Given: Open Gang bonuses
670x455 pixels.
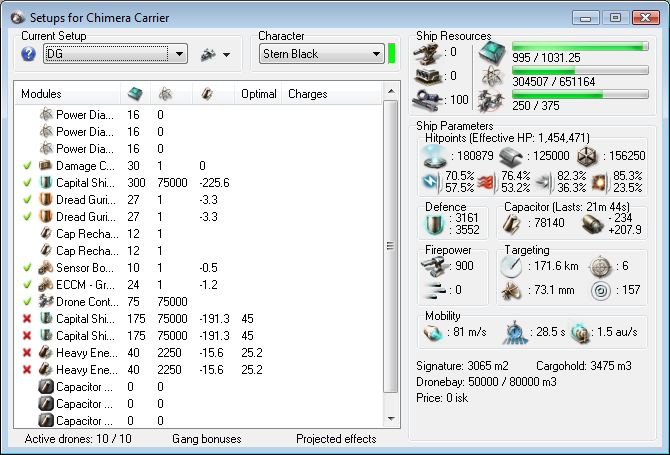Looking at the screenshot, I should 206,439.
